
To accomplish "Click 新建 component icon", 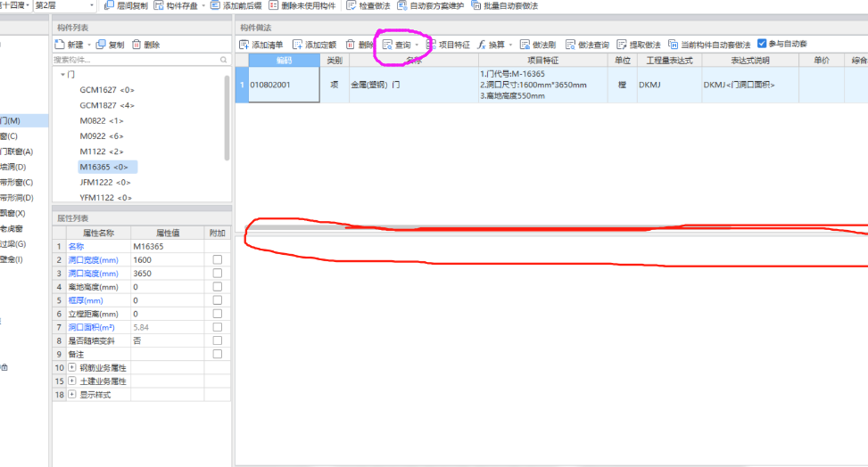I will [x=60, y=45].
